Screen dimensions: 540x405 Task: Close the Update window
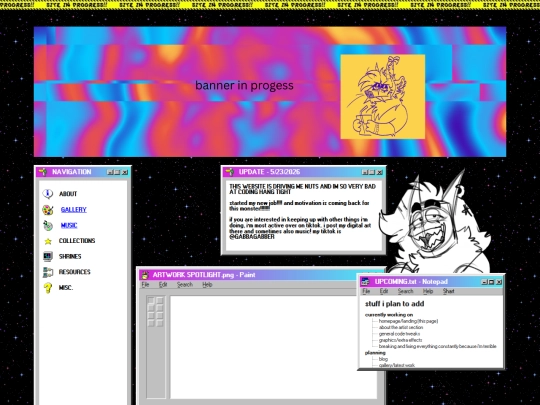(380, 172)
